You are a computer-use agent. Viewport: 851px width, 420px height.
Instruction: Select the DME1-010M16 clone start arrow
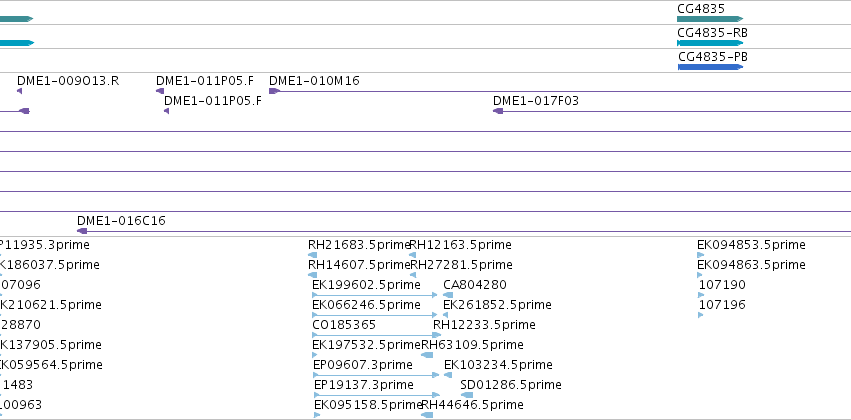[x=274, y=91]
